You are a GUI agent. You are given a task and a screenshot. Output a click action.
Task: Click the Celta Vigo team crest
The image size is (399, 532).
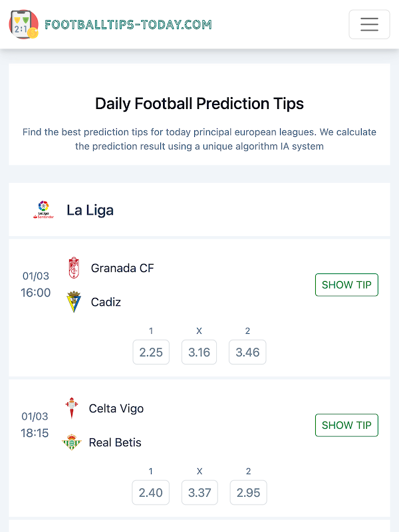click(71, 408)
